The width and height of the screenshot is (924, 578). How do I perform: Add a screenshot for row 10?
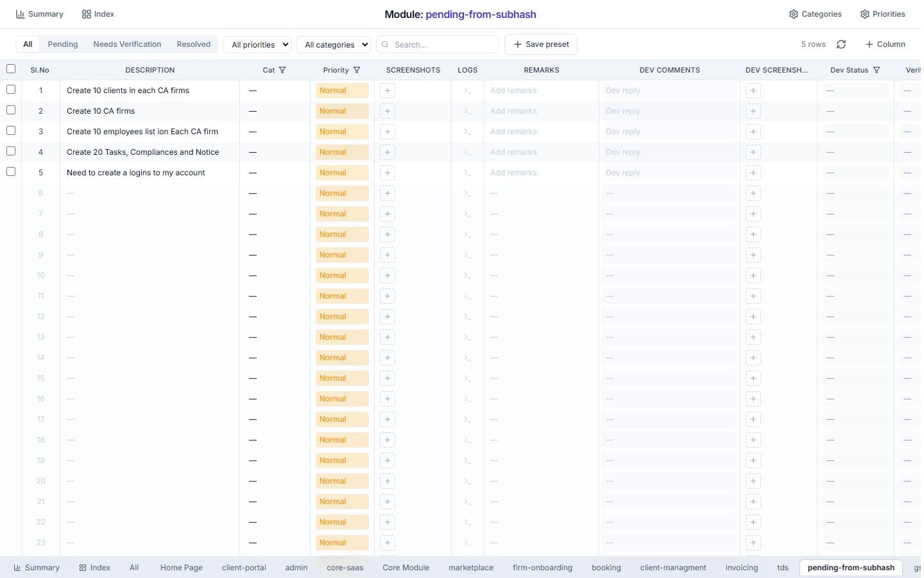(388, 276)
